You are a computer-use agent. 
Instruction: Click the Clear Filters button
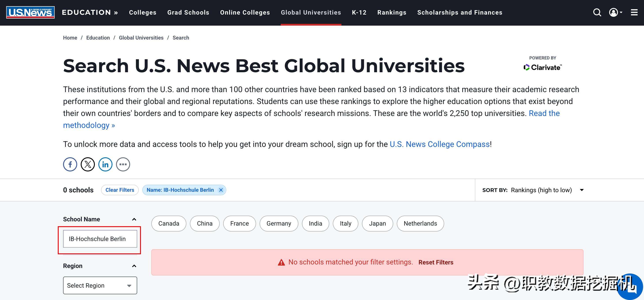(x=120, y=190)
